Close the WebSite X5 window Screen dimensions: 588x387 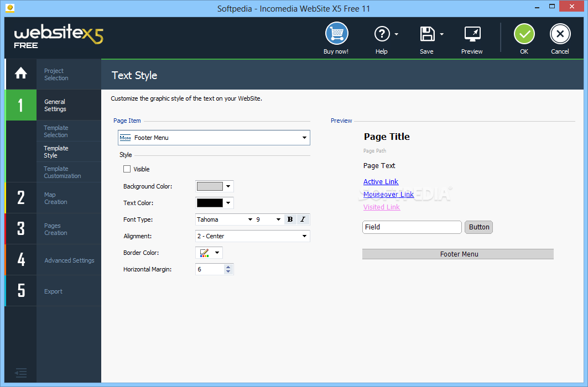573,7
